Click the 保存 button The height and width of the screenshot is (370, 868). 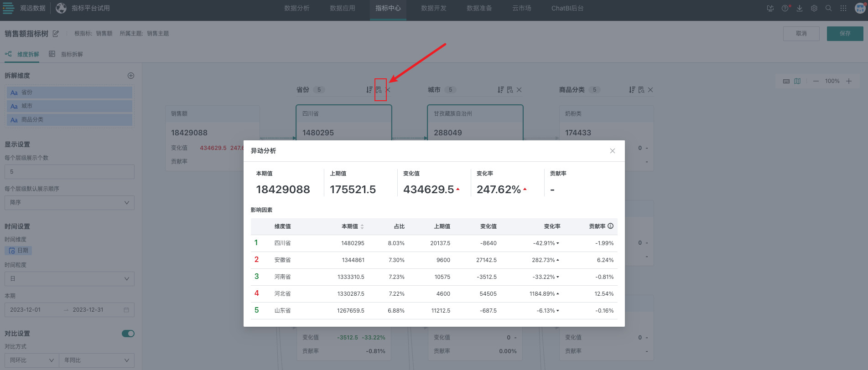[x=845, y=34]
